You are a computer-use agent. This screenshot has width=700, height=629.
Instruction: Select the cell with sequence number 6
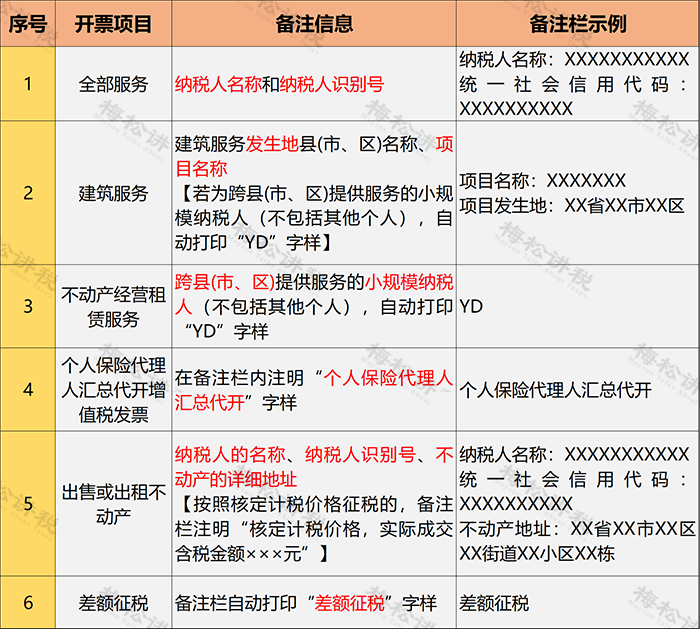[28, 603]
